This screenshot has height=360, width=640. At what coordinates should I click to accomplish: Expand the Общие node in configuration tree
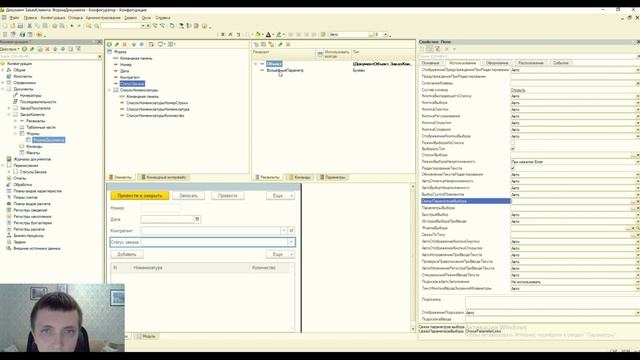[3, 70]
